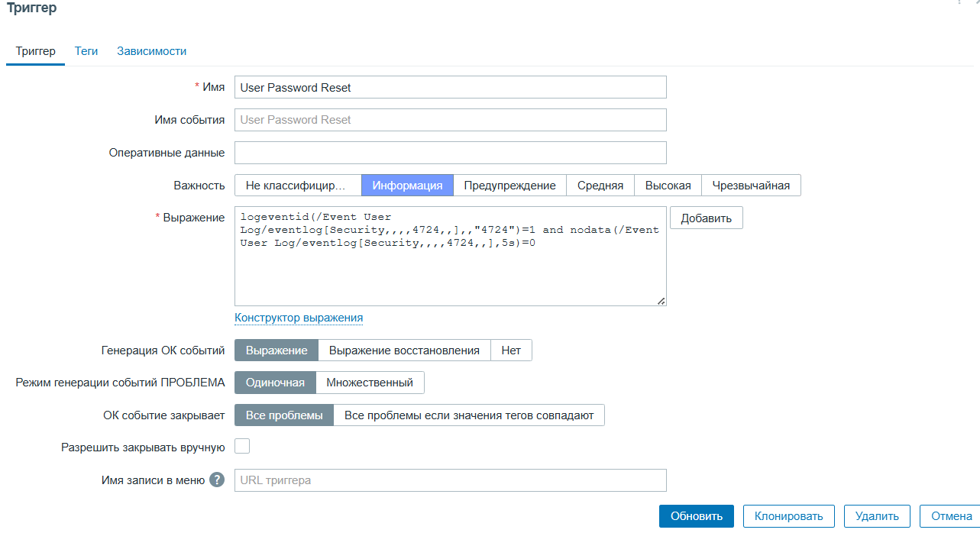Select the 'Информация' severity level
Image resolution: width=980 pixels, height=533 pixels.
407,186
